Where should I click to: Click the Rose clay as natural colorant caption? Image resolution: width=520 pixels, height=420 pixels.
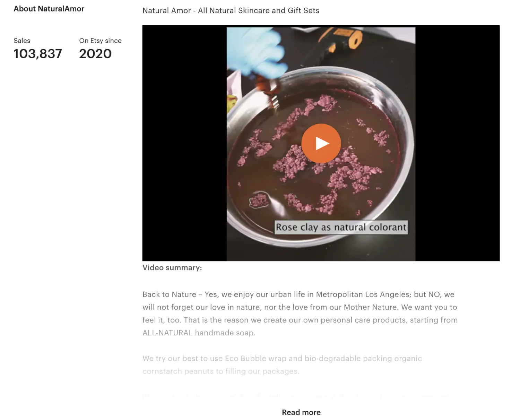click(x=341, y=227)
